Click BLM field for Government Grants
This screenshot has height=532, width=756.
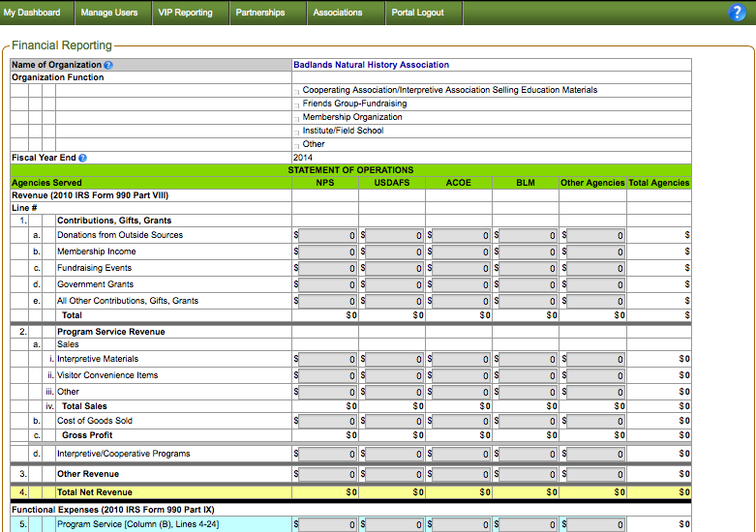pyautogui.click(x=529, y=284)
